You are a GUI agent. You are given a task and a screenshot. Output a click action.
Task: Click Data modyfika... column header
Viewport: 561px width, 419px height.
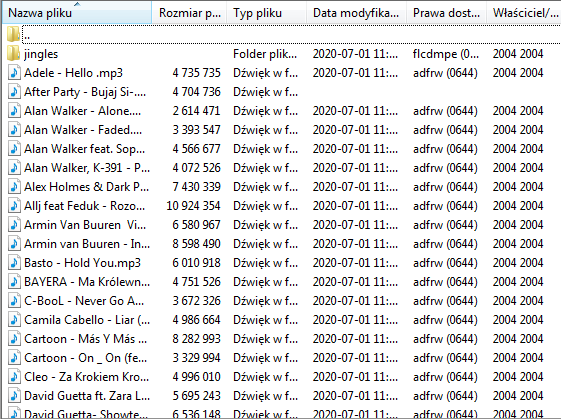click(x=356, y=13)
